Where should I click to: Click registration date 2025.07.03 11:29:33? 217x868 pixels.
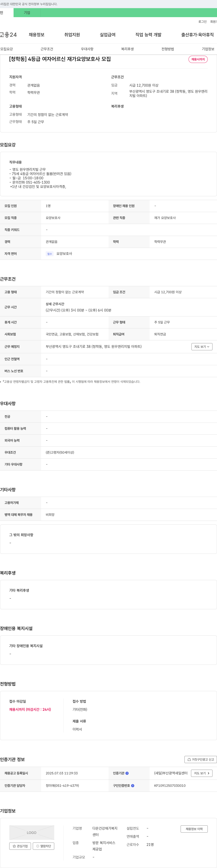click(62, 773)
